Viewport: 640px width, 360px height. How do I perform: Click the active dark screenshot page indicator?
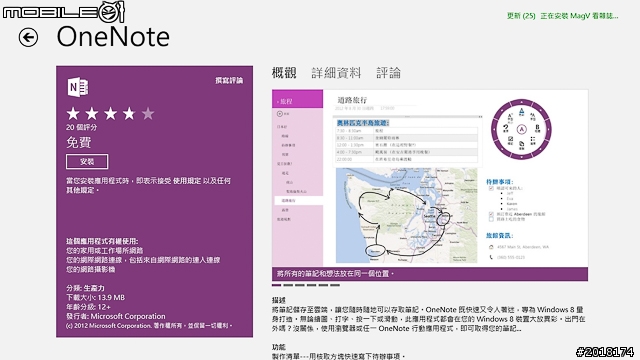point(276,285)
